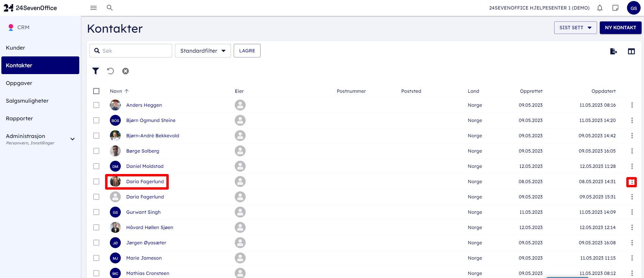Tick the select-all checkbox in header
This screenshot has height=278, width=644.
[96, 91]
